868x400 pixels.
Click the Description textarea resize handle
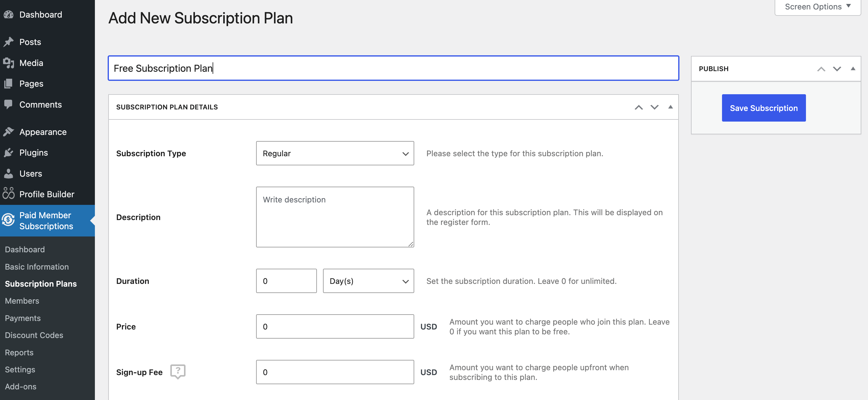click(x=410, y=244)
